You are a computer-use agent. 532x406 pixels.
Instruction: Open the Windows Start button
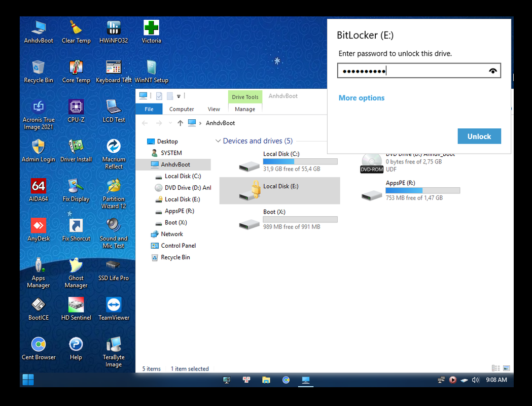pyautogui.click(x=28, y=380)
